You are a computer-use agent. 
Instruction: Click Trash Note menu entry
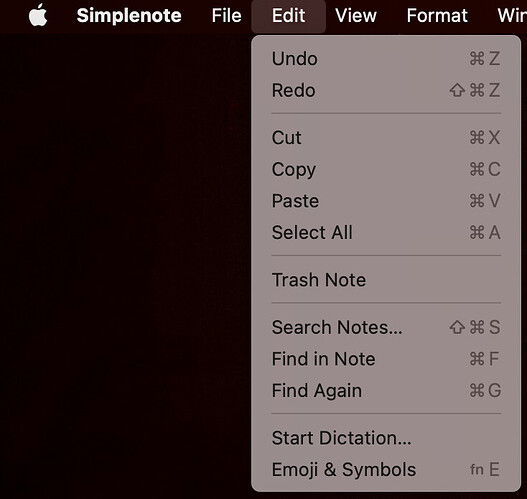[386, 280]
